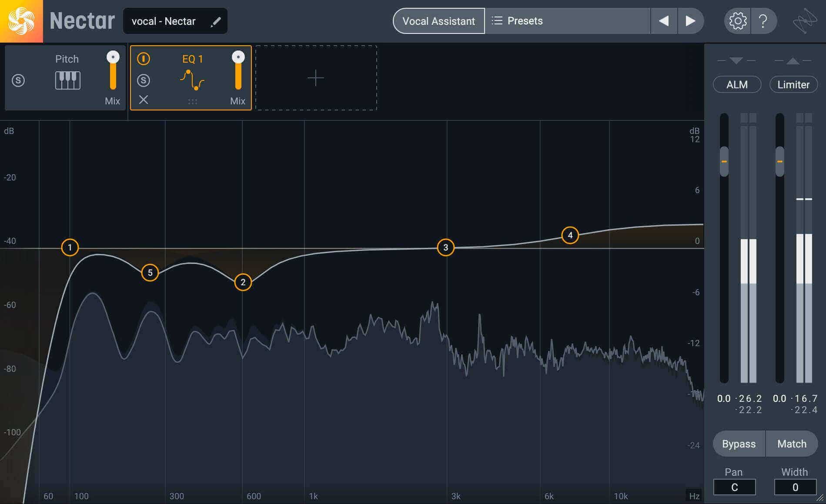Screen dimensions: 826x504
Task: Grab EQ 1 module reorder handle dots
Action: pos(192,101)
